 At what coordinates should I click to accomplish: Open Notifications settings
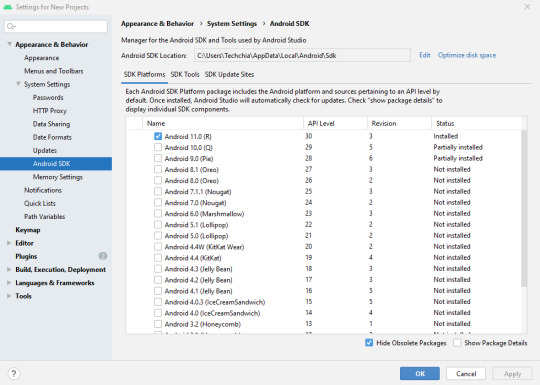[x=43, y=190]
